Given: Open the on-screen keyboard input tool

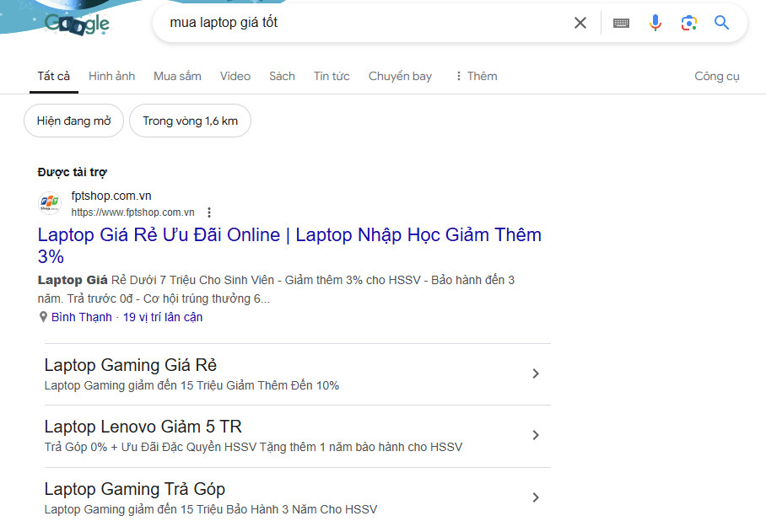Looking at the screenshot, I should (621, 23).
